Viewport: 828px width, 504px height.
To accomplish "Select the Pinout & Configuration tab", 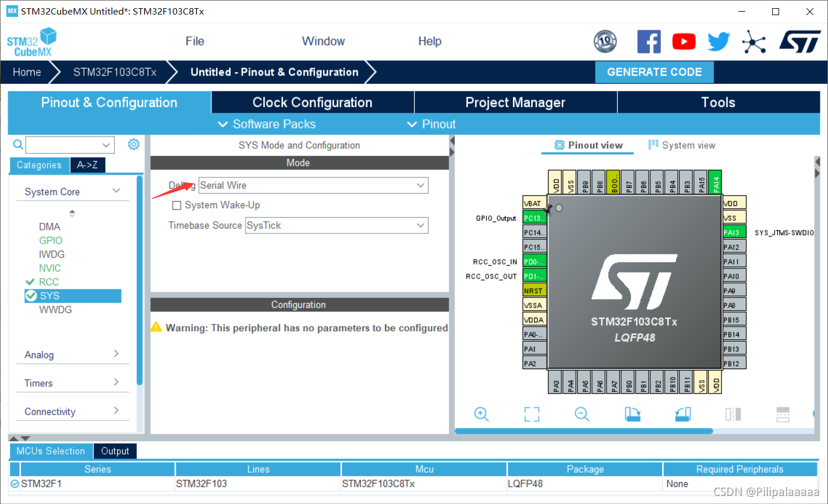I will pos(109,102).
